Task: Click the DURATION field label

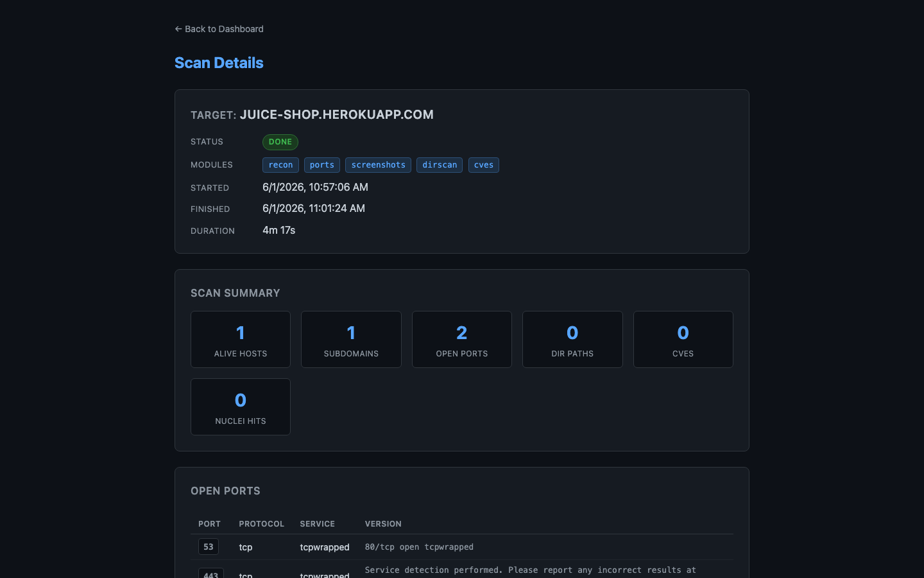Action: [x=212, y=231]
